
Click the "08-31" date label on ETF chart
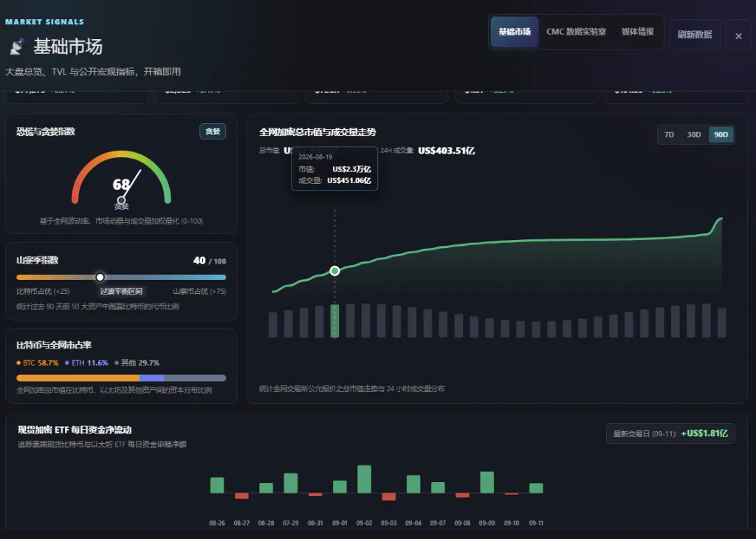(x=315, y=523)
